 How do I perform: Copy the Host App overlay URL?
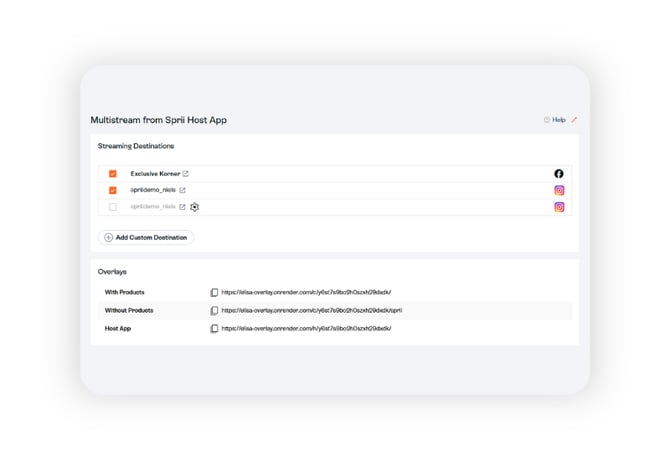214,328
